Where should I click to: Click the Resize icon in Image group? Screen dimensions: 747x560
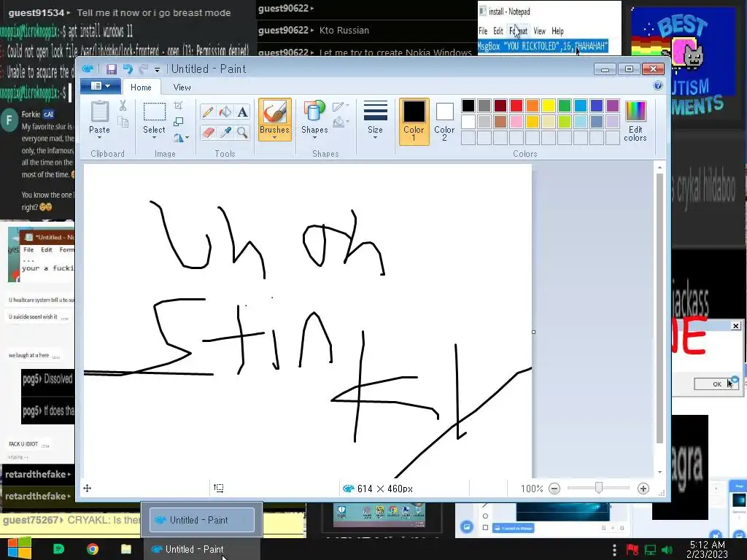click(x=178, y=122)
